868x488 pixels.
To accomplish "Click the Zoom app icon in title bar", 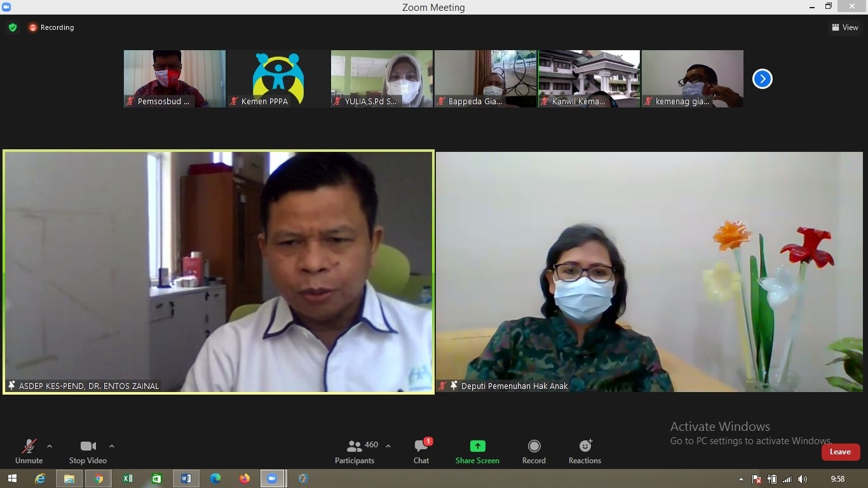I will [x=6, y=7].
